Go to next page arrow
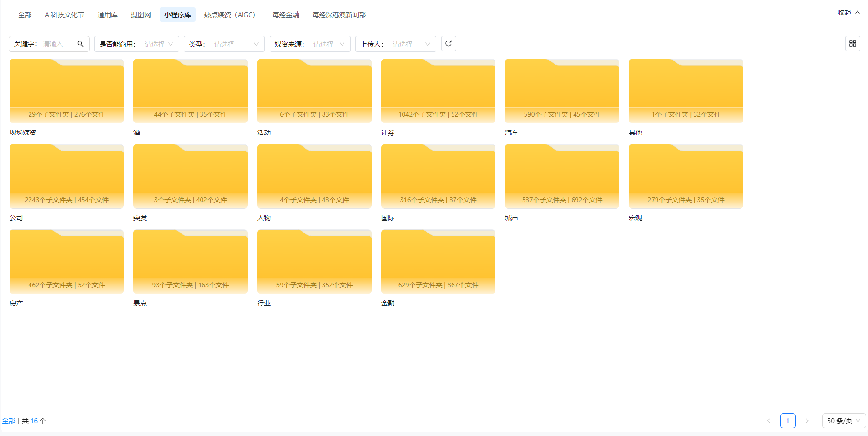This screenshot has height=436, width=868. point(807,421)
